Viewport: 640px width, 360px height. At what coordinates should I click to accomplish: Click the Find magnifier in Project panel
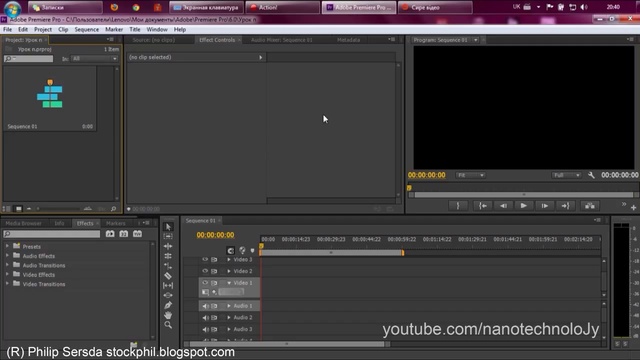click(113, 209)
